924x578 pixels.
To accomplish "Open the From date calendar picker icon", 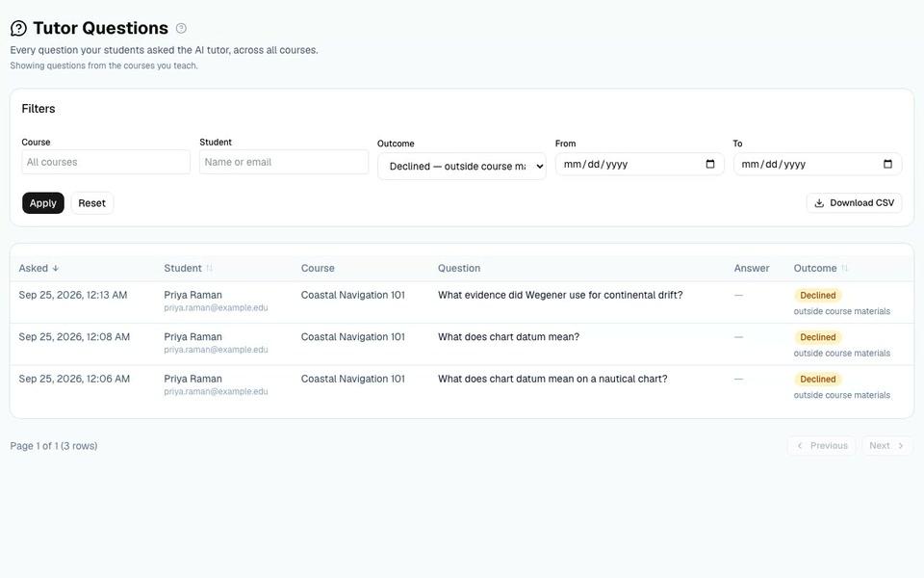I will (x=710, y=164).
